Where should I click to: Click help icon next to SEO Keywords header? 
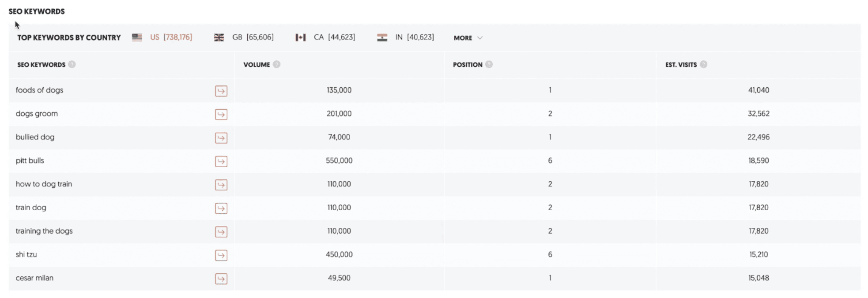point(72,64)
